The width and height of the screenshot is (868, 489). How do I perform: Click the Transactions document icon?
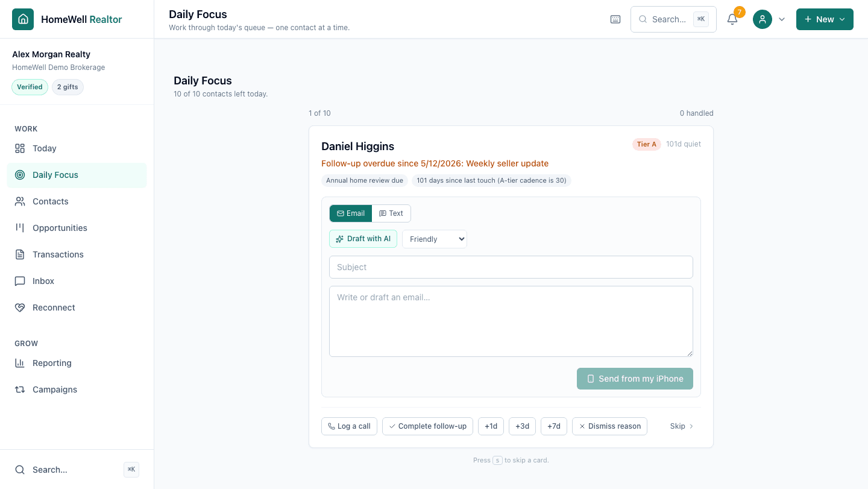coord(20,254)
